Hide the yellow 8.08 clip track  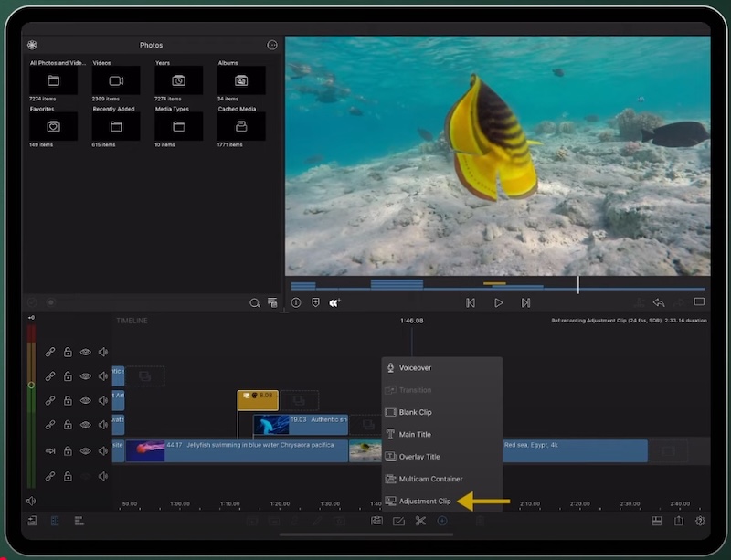click(x=85, y=400)
